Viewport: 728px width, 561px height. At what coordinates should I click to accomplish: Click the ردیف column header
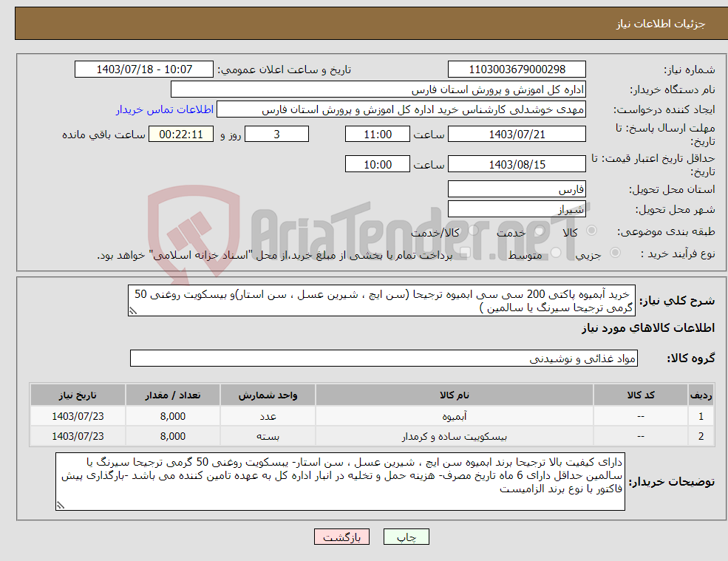(701, 395)
